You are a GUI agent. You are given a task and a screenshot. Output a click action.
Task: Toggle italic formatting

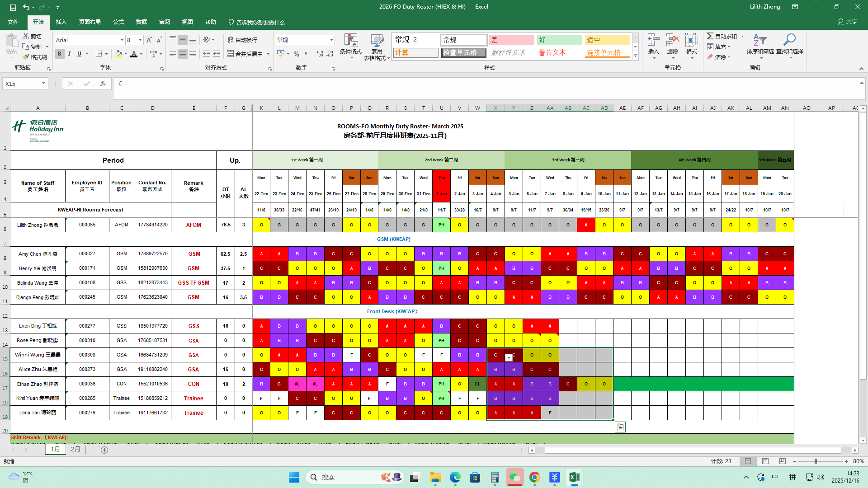[69, 54]
